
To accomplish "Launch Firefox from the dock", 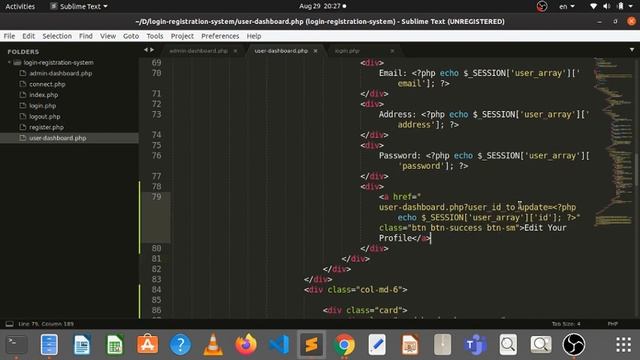I will pos(246,345).
